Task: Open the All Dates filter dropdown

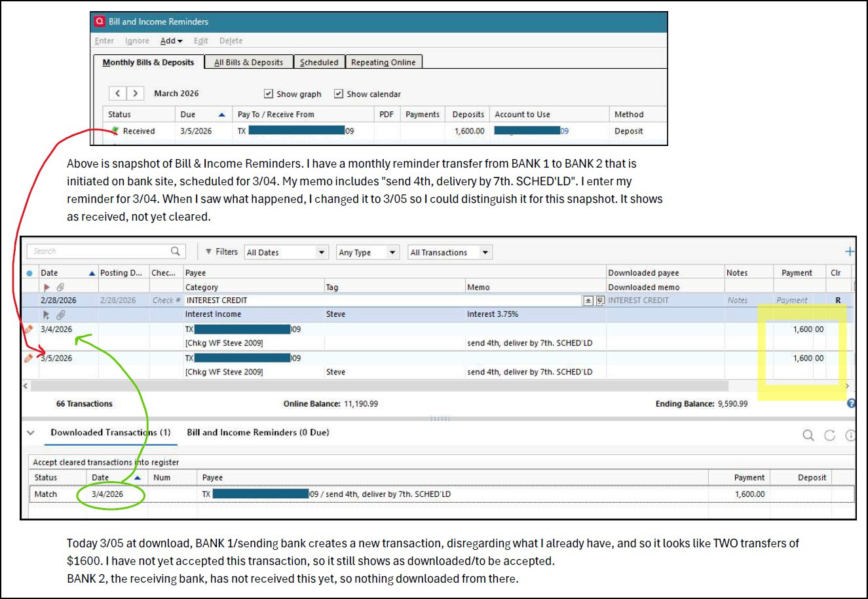Action: click(286, 253)
